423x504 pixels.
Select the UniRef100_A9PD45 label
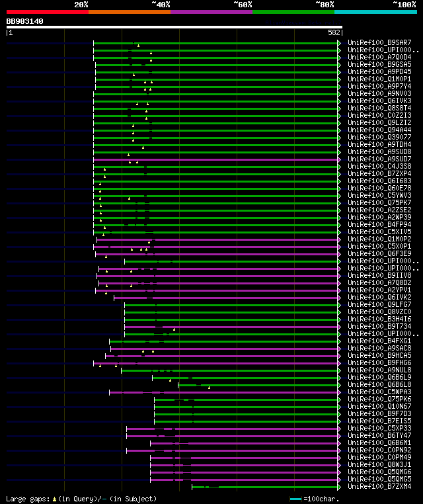coord(379,71)
